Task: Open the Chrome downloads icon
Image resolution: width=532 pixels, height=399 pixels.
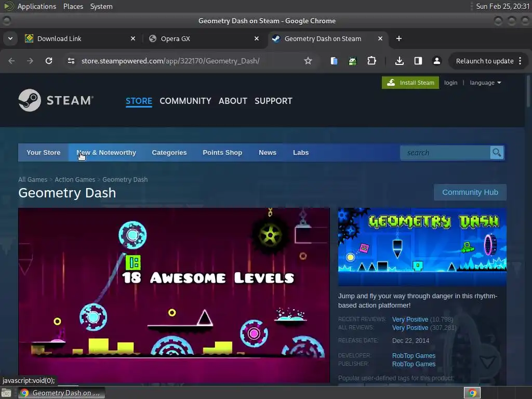Action: coord(400,61)
